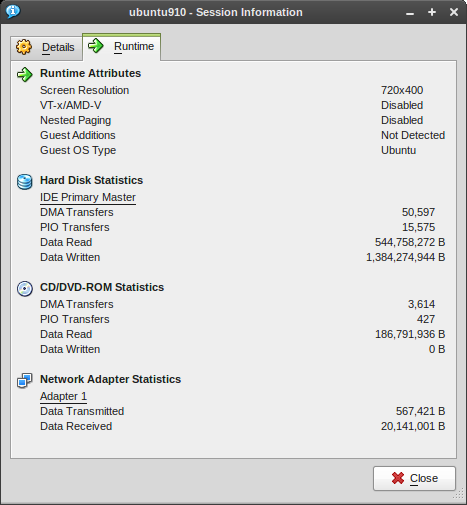Click the red X icon on Close button
Image resolution: width=467 pixels, height=505 pixels.
point(398,478)
